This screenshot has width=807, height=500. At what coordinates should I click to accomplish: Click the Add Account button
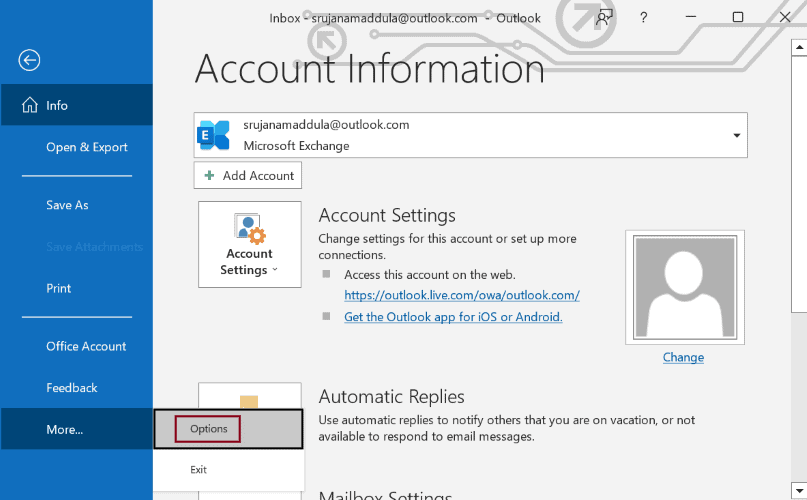248,176
